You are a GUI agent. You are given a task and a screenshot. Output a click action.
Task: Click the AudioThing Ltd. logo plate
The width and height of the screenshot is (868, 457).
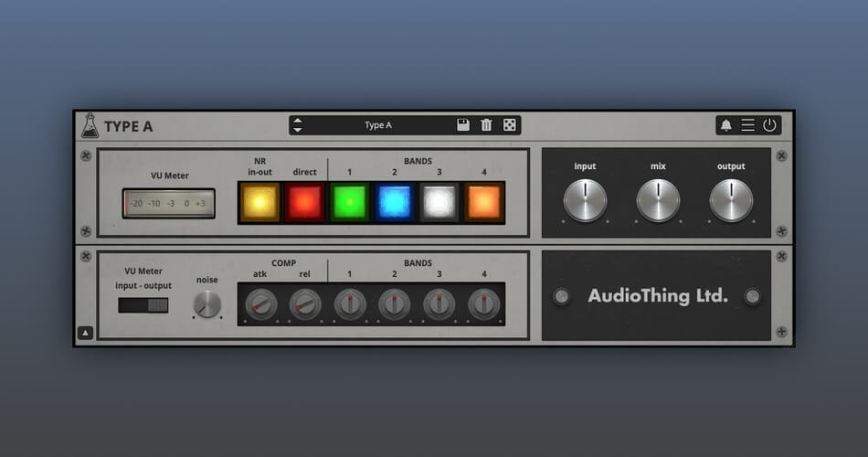click(657, 296)
